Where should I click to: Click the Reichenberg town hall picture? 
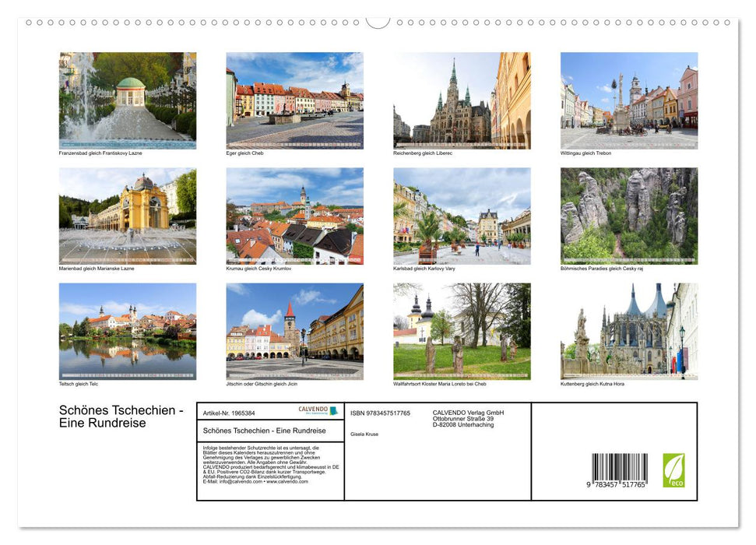[461, 100]
